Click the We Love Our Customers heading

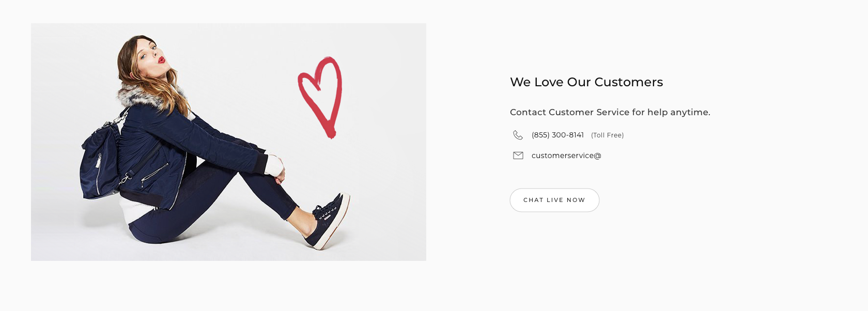pyautogui.click(x=586, y=82)
